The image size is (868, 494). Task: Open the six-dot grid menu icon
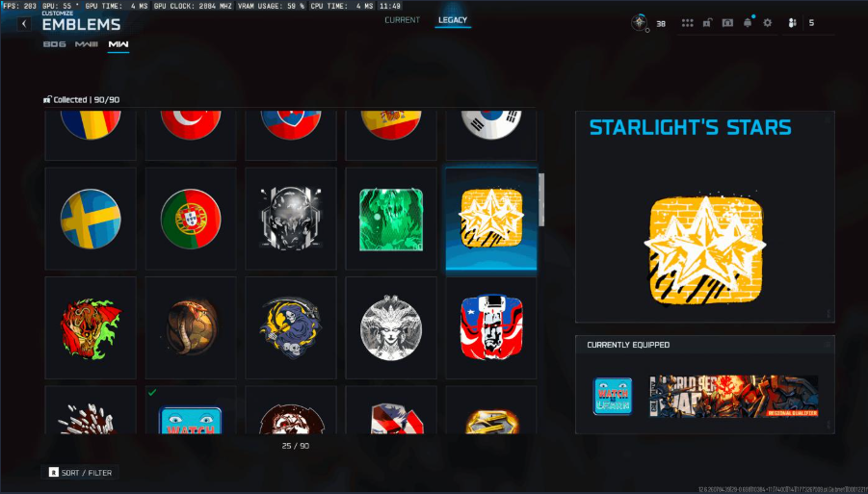coord(688,23)
